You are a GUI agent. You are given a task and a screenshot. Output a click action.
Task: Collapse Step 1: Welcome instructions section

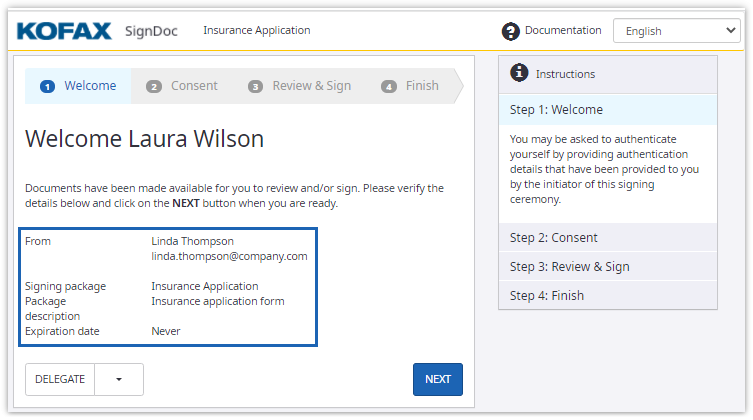pyautogui.click(x=607, y=110)
